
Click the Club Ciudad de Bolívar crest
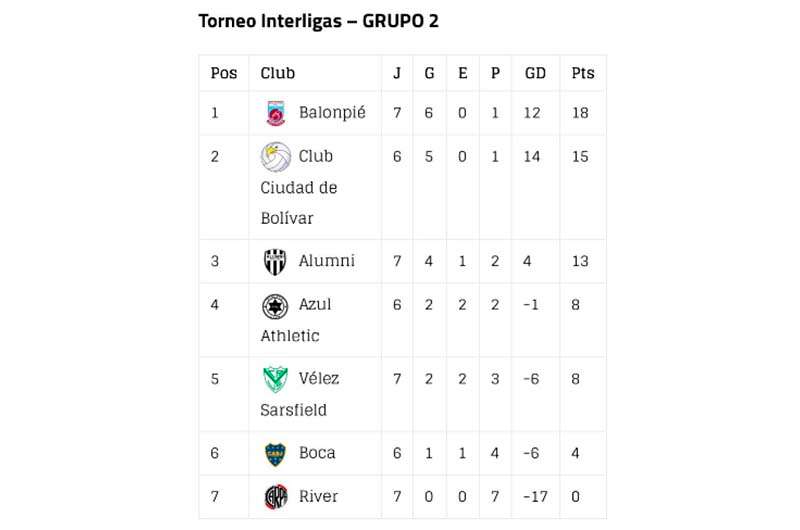click(276, 157)
